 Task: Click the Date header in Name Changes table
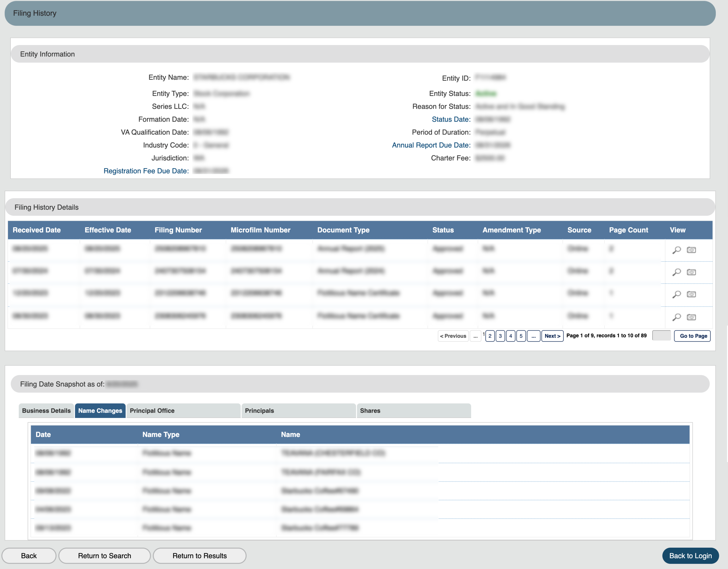pos(43,434)
